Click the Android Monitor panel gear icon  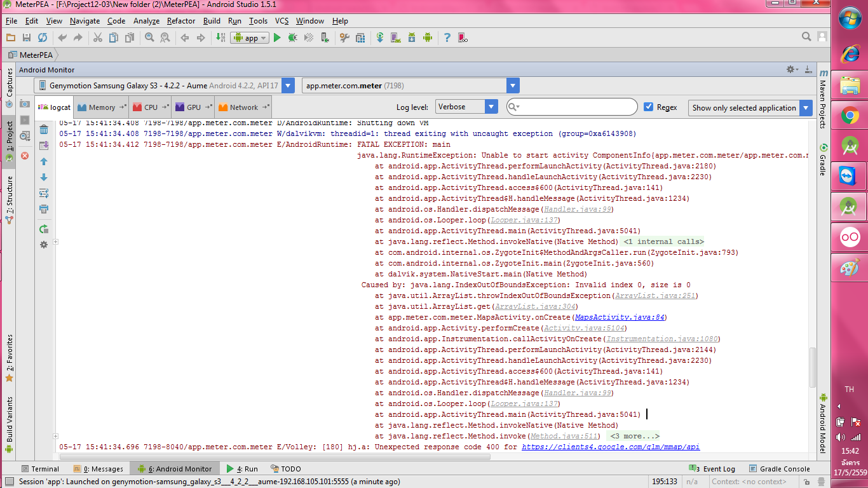pyautogui.click(x=792, y=69)
